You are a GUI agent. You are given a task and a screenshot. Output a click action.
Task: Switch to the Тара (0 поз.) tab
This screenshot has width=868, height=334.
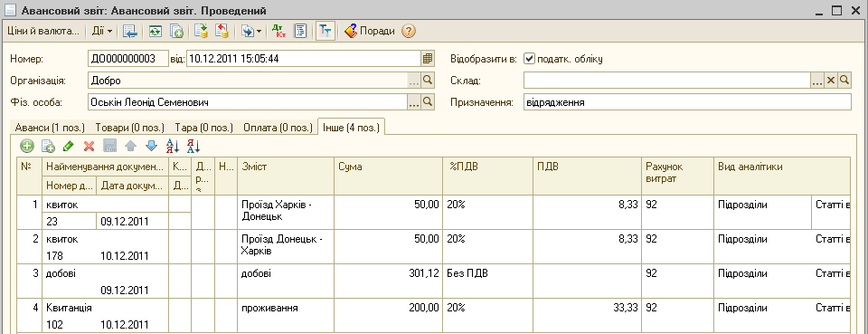(x=203, y=128)
